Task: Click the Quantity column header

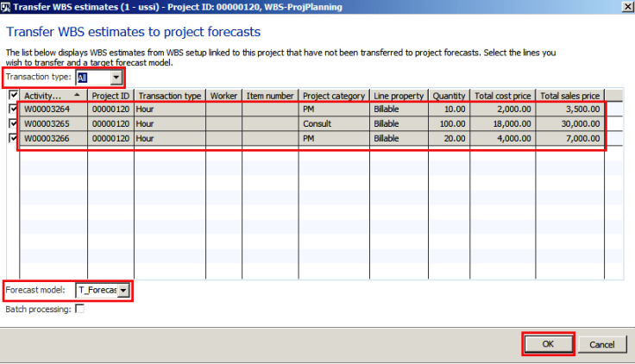Action: pyautogui.click(x=449, y=96)
